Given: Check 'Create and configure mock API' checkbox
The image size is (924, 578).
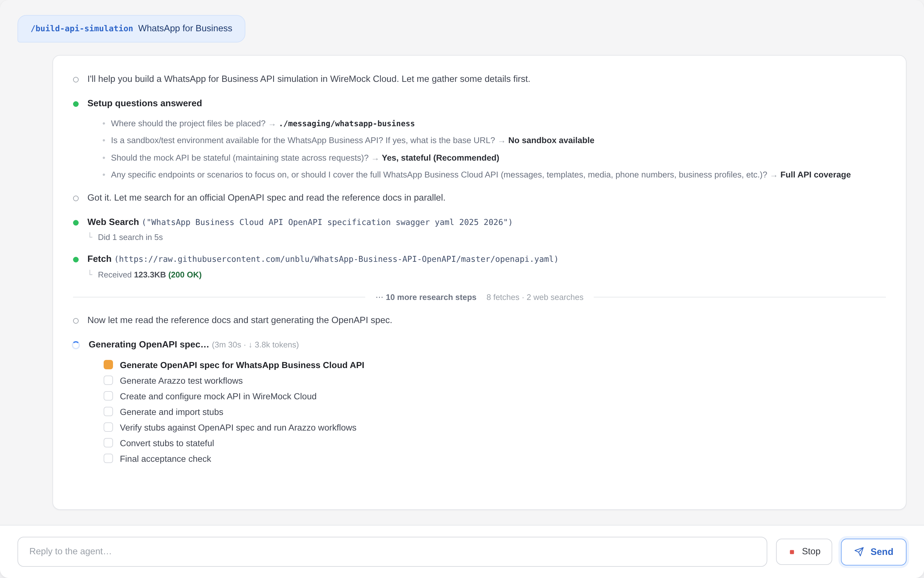Looking at the screenshot, I should (x=108, y=396).
